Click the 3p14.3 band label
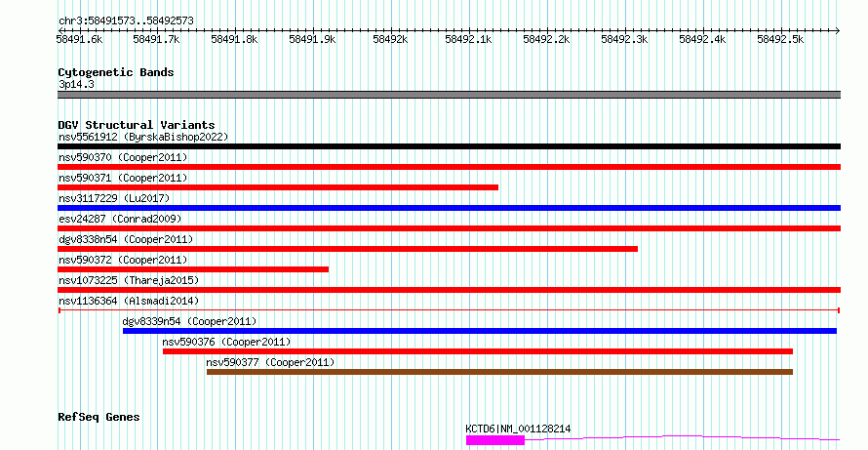 [x=76, y=85]
